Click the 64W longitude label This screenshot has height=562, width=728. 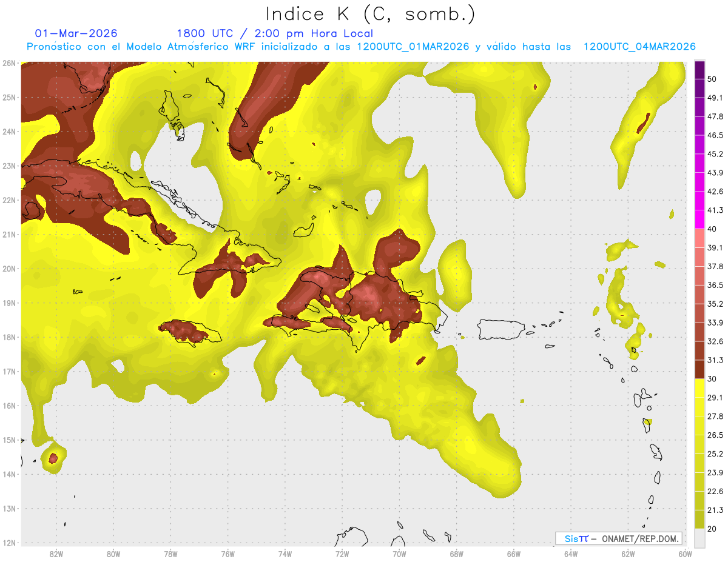click(571, 554)
